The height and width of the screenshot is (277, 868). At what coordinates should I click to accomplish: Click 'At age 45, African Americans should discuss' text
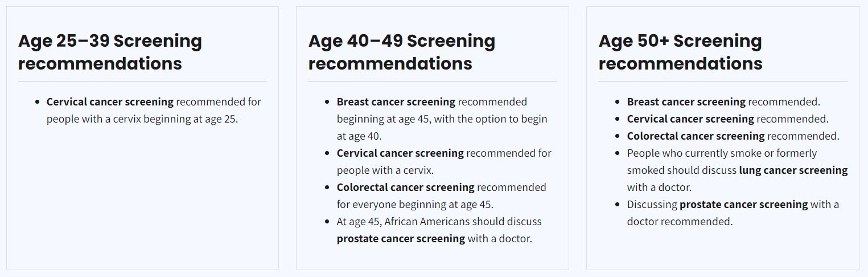coord(439,222)
